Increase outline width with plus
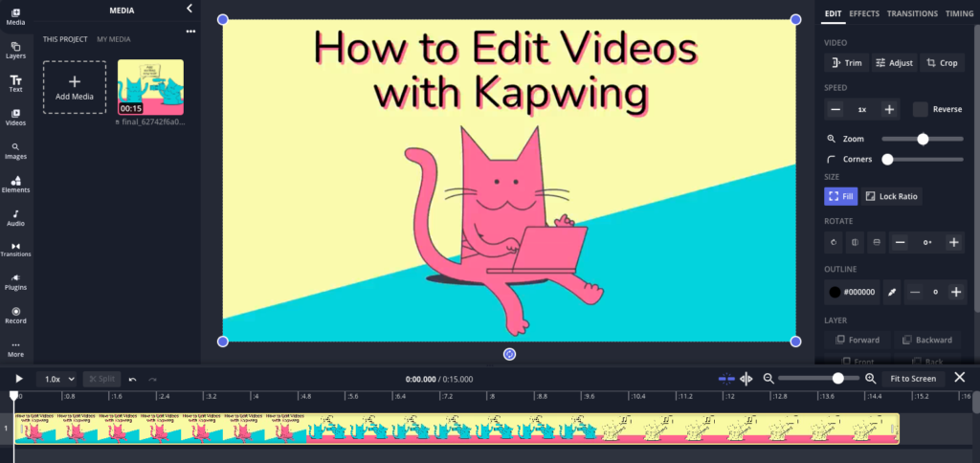Image resolution: width=980 pixels, height=463 pixels. pyautogui.click(x=956, y=292)
